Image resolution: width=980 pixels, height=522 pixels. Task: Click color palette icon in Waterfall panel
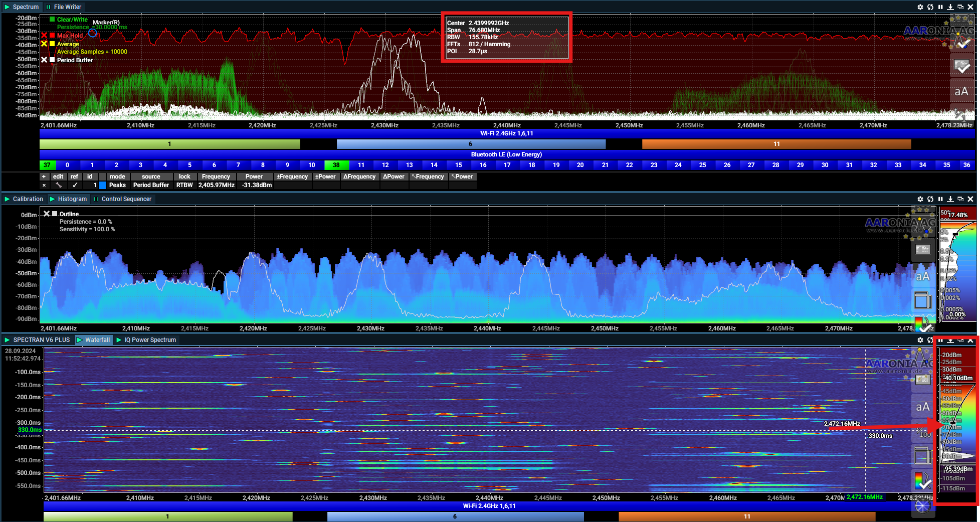[922, 481]
